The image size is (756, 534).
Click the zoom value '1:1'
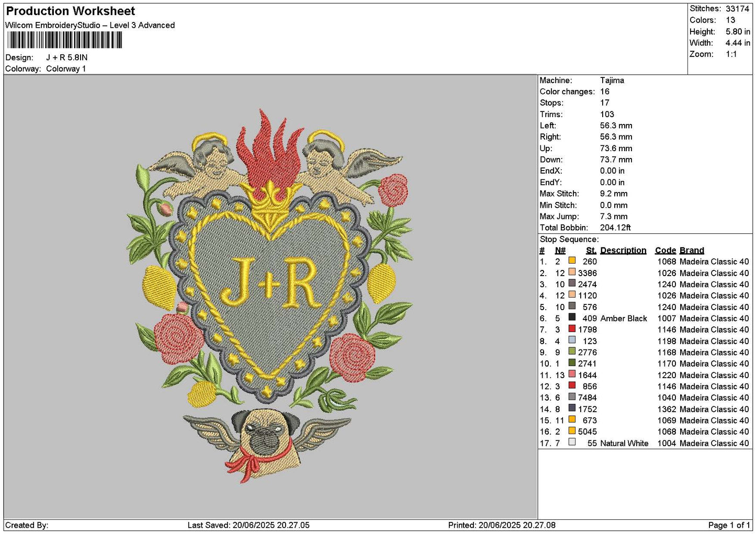(731, 54)
